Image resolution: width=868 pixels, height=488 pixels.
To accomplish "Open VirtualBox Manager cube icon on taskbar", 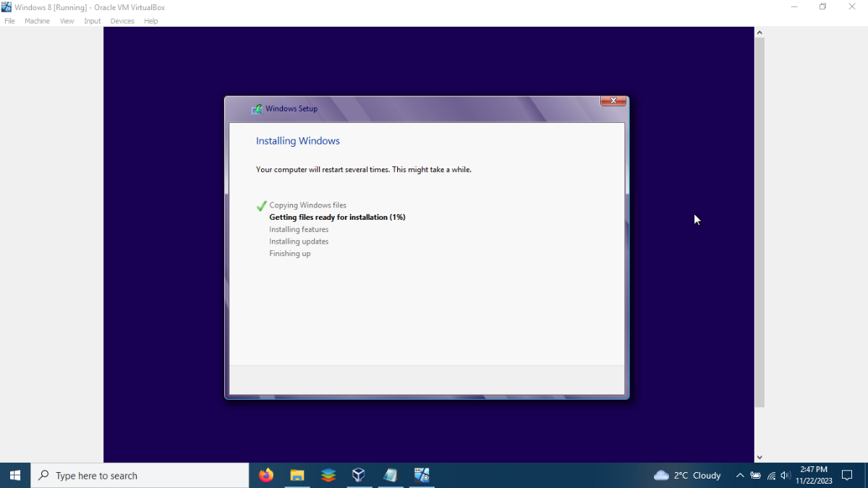I will pyautogui.click(x=359, y=475).
